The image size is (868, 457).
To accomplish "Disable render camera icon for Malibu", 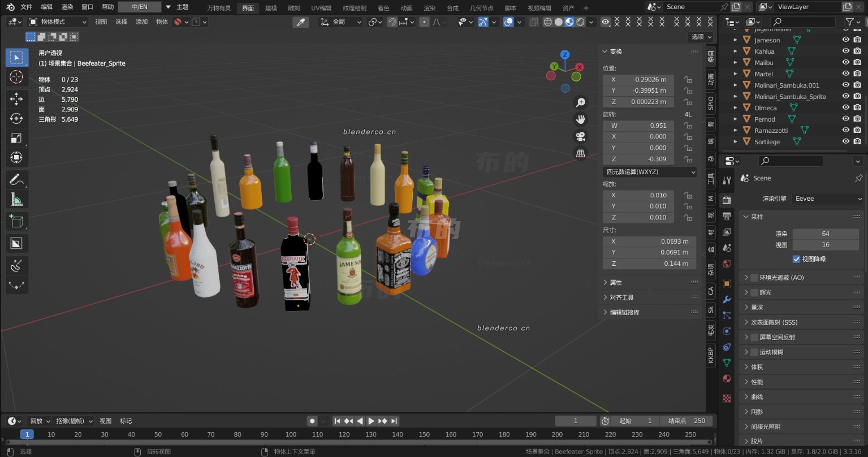I will point(857,62).
